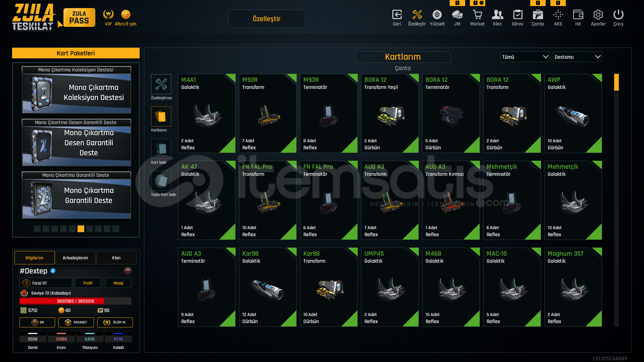Select the first card pack page indicator

pyautogui.click(x=37, y=229)
